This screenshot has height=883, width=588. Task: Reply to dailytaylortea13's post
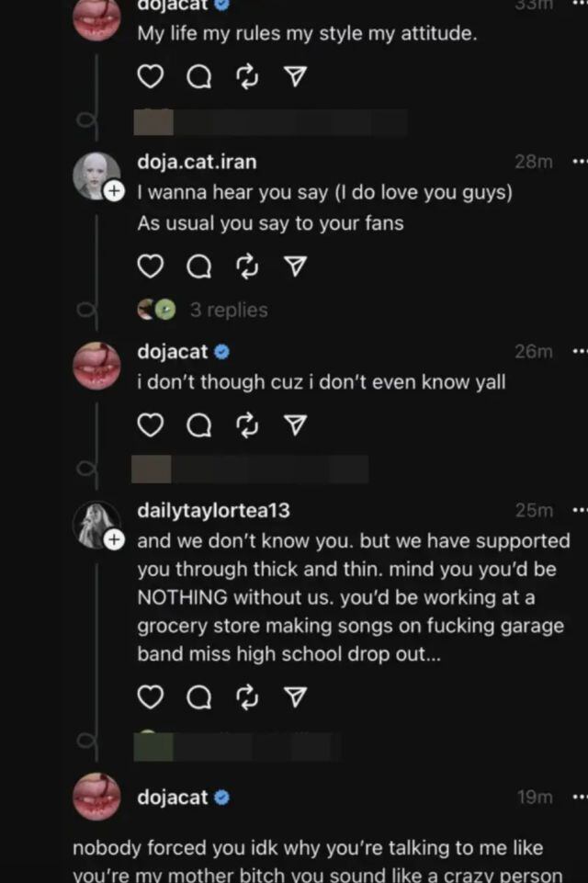click(x=198, y=699)
